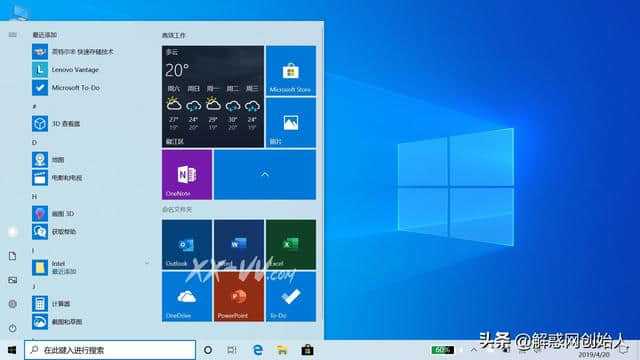640x360 pixels.
Task: Open the OneDrive tile
Action: click(x=187, y=297)
